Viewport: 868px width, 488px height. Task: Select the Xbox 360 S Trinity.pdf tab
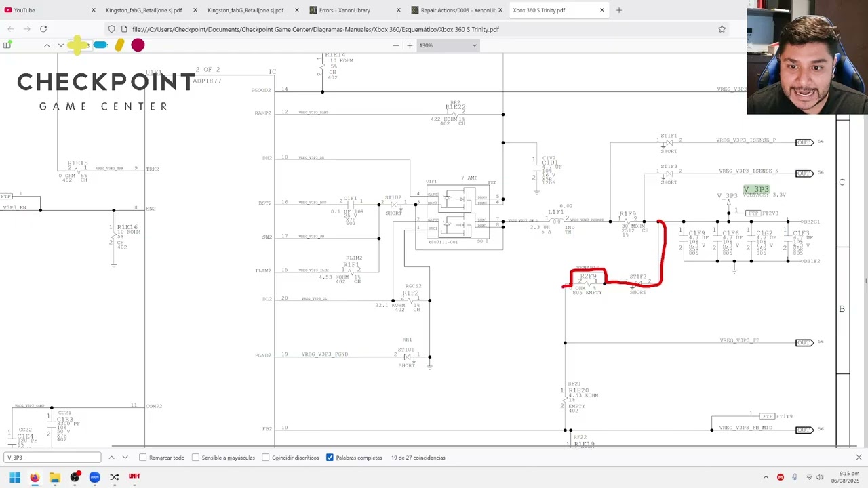[538, 10]
